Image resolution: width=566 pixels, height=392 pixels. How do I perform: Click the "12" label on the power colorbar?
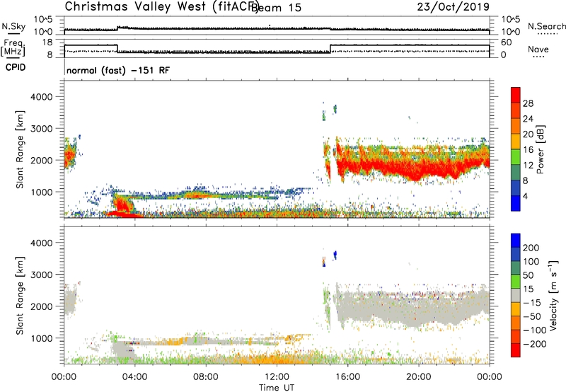coord(528,166)
